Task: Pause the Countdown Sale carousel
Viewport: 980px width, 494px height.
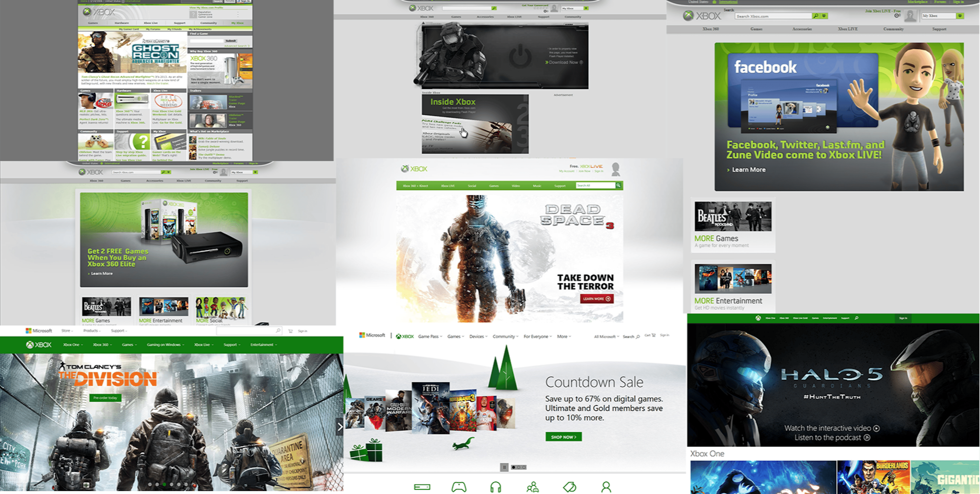Action: pos(505,467)
